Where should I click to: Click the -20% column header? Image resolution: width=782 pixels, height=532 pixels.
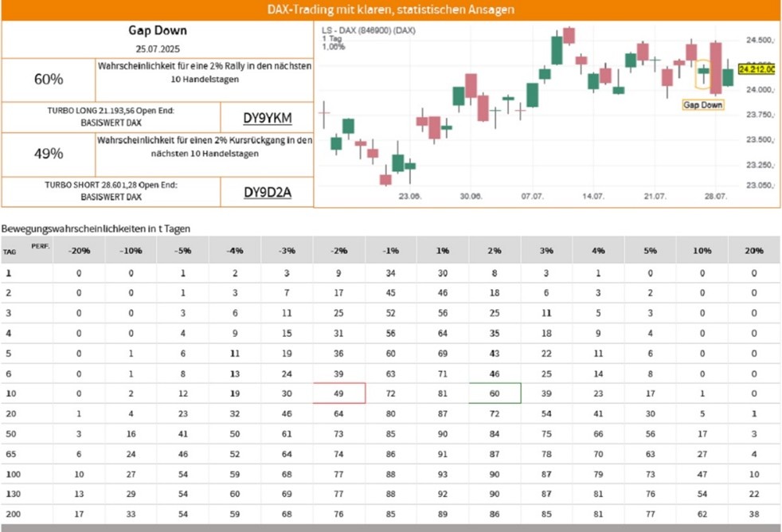pyautogui.click(x=80, y=250)
